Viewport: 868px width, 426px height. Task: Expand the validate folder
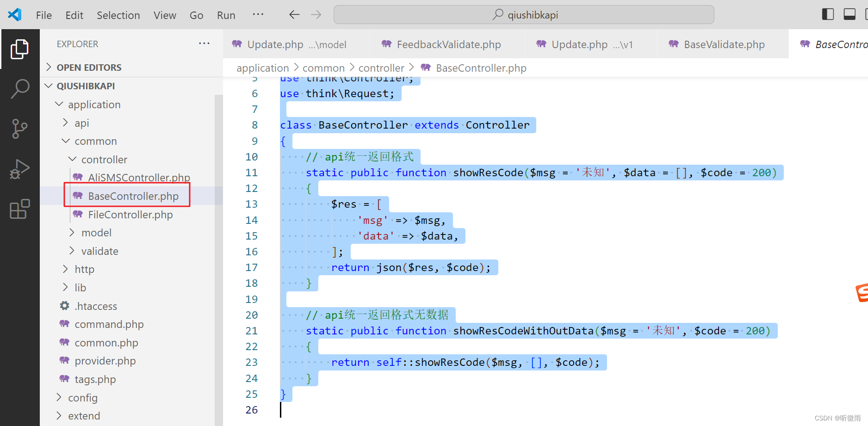127,251
